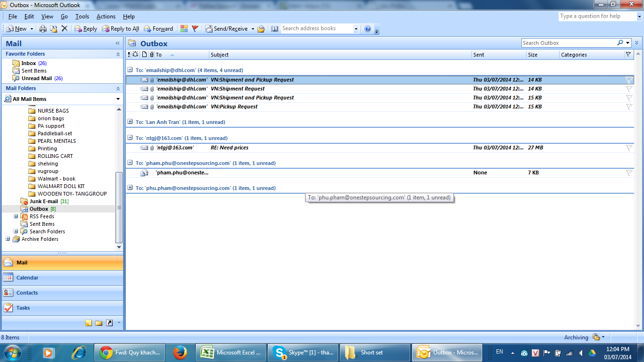Open the Address Book icon

(x=274, y=29)
